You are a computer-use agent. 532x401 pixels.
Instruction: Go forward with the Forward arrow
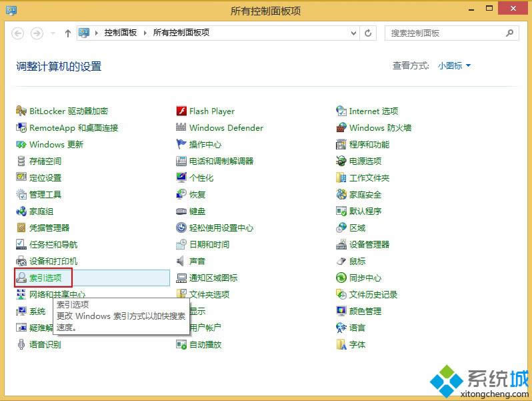click(x=37, y=33)
